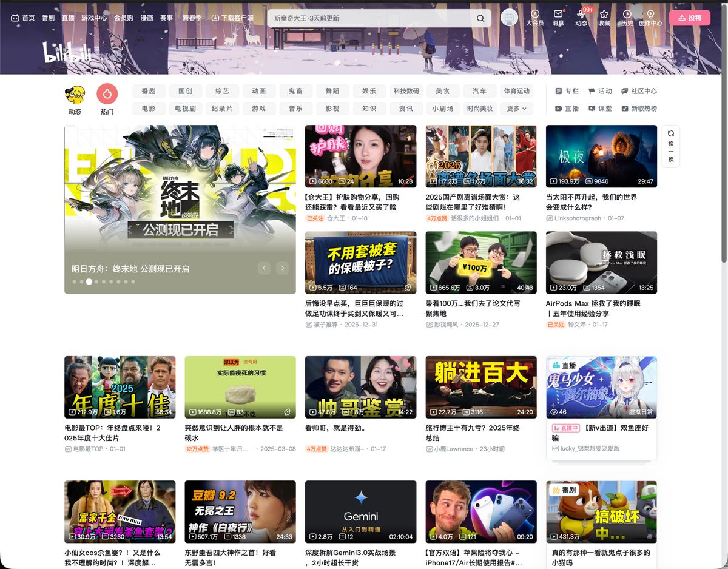This screenshot has height=569, width=728.
Task: Click 游戏中心 in top navigation
Action: coord(94,18)
